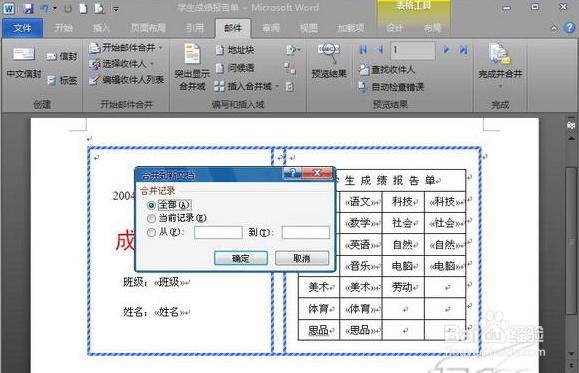Go to first record arrow
579x373 pixels.
(363, 49)
